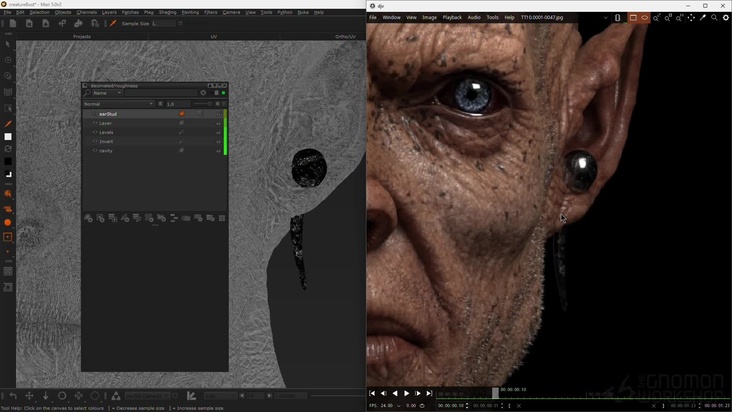Click the black background color swatch
Image resolution: width=732 pixels, height=412 pixels.
coord(8,161)
